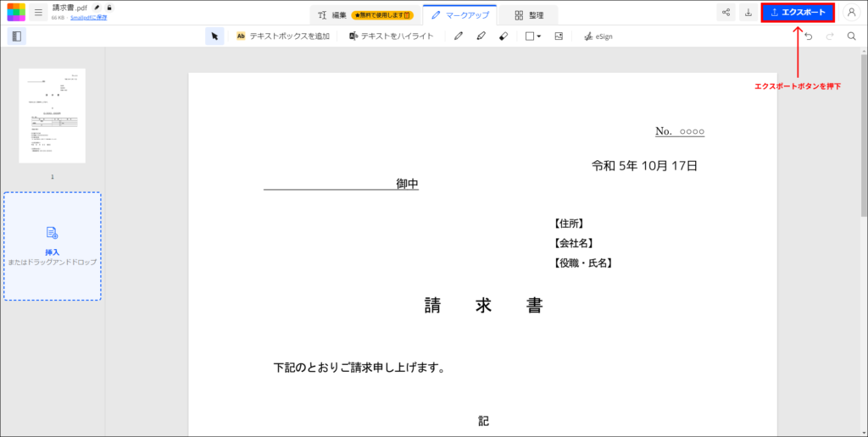Click the 【役職・氏名】 line
Screen dimensions: 868x437
(x=583, y=263)
